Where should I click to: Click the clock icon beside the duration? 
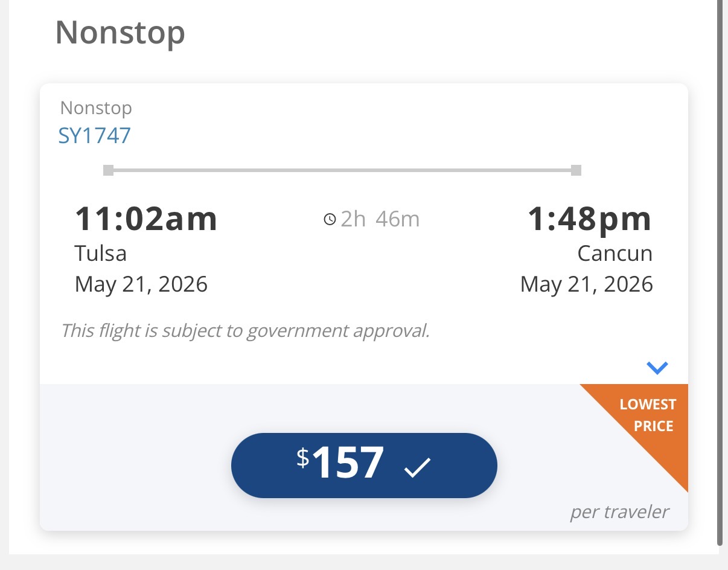click(x=330, y=219)
